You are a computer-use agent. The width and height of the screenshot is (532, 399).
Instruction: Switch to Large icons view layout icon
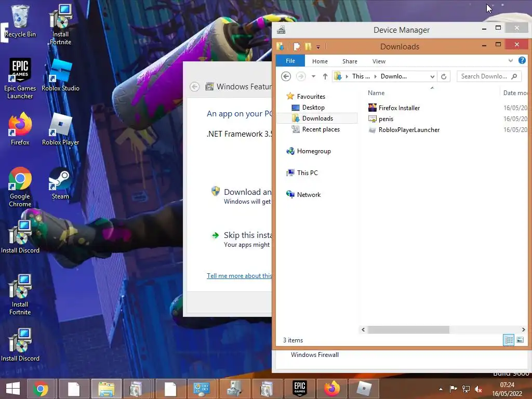[520, 340]
